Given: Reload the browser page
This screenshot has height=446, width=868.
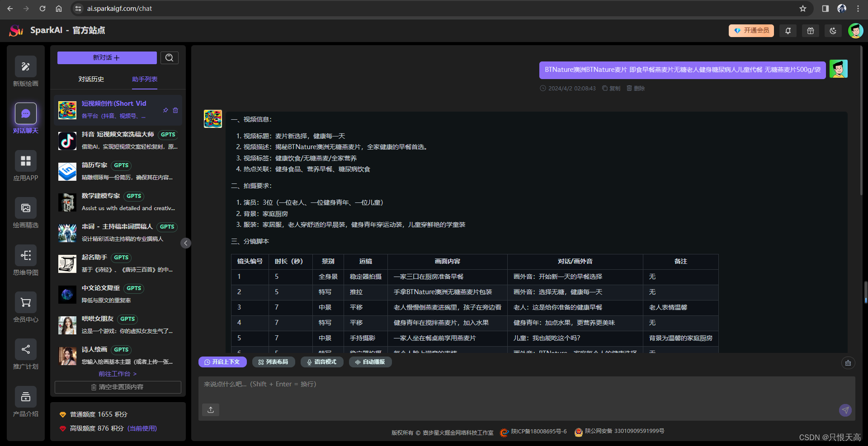Looking at the screenshot, I should click(42, 9).
